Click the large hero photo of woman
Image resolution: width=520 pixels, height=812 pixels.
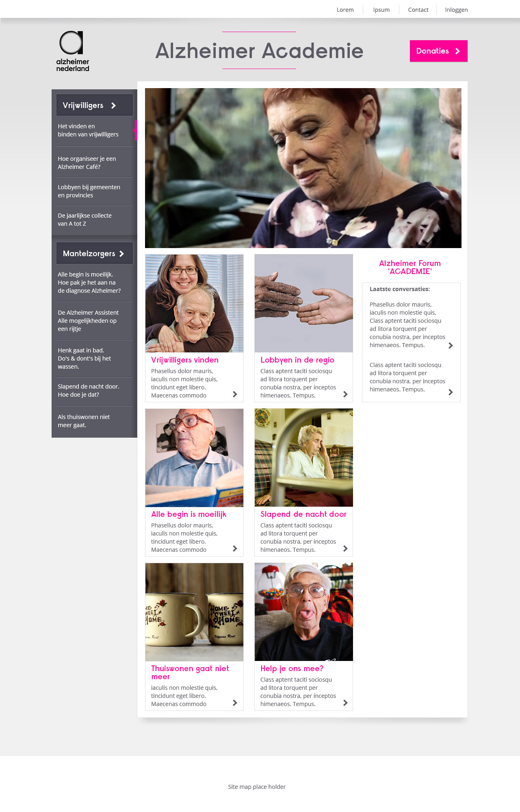tap(303, 168)
